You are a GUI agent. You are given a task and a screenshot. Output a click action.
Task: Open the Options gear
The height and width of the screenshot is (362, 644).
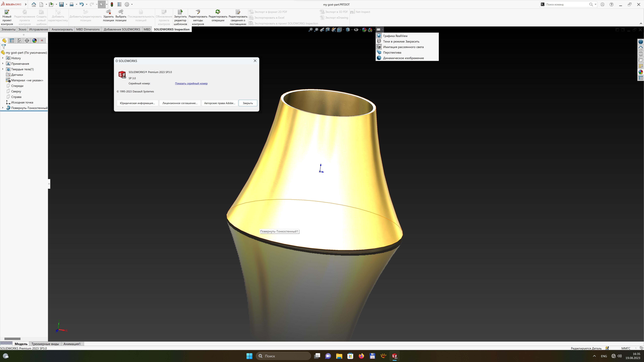click(127, 5)
